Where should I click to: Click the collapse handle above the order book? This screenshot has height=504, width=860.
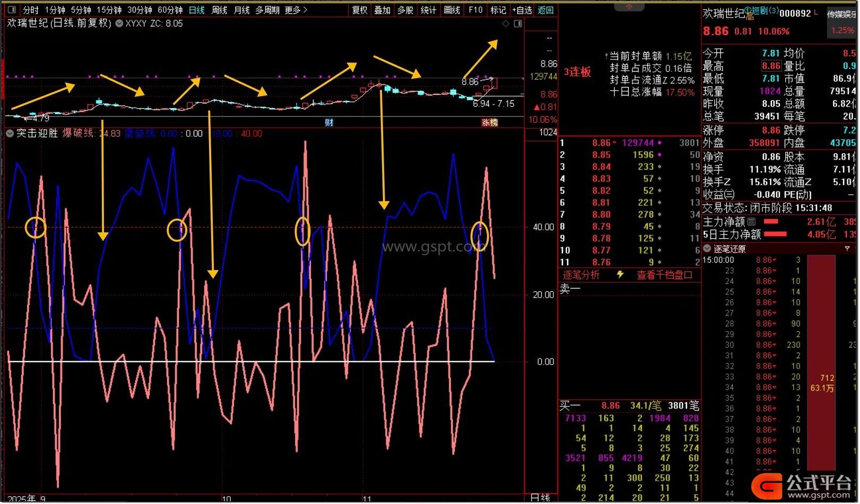[x=629, y=6]
